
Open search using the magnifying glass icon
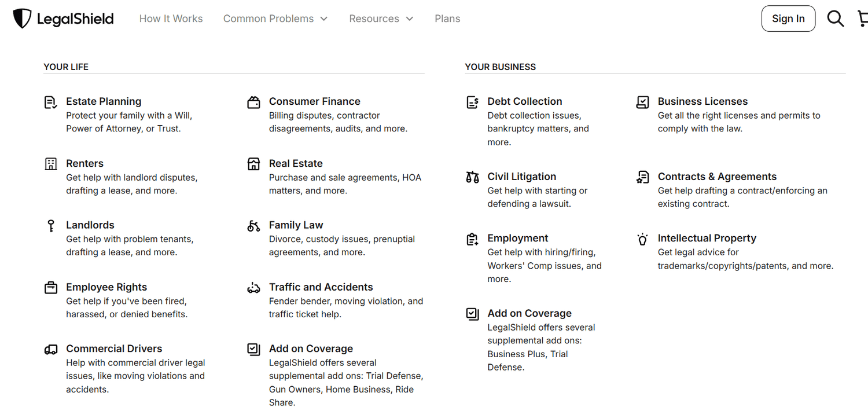click(836, 18)
